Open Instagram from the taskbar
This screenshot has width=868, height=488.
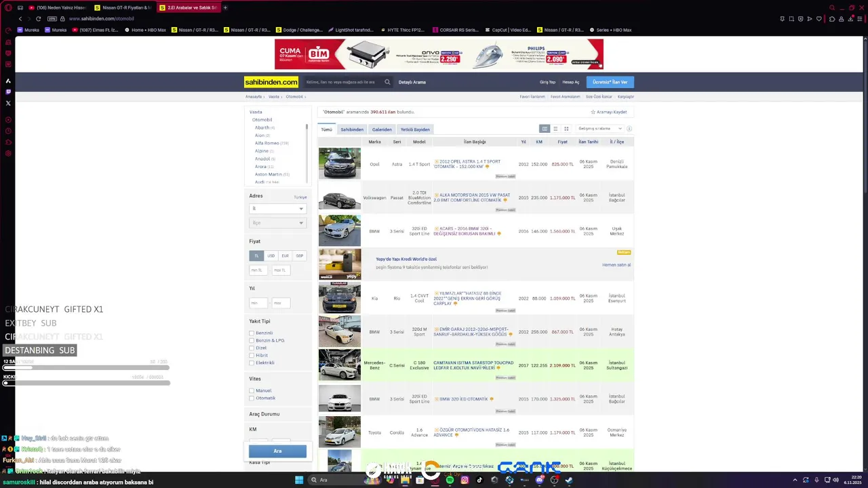click(465, 480)
